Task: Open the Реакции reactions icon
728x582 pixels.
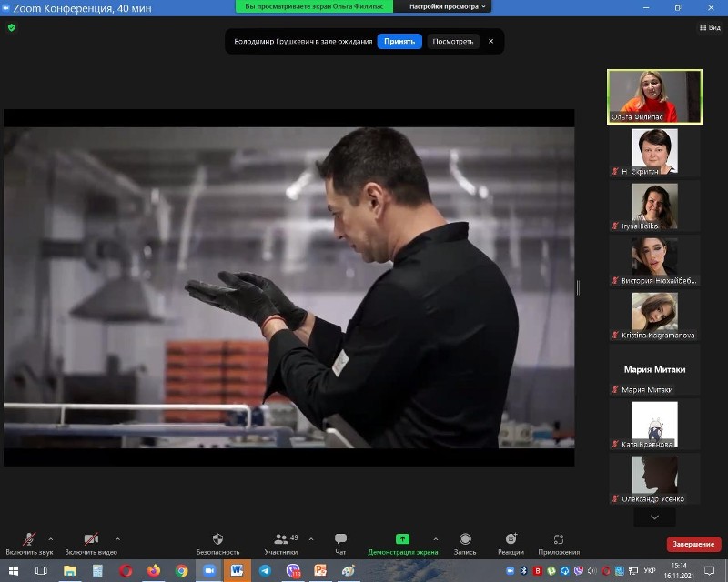Action: 511,539
